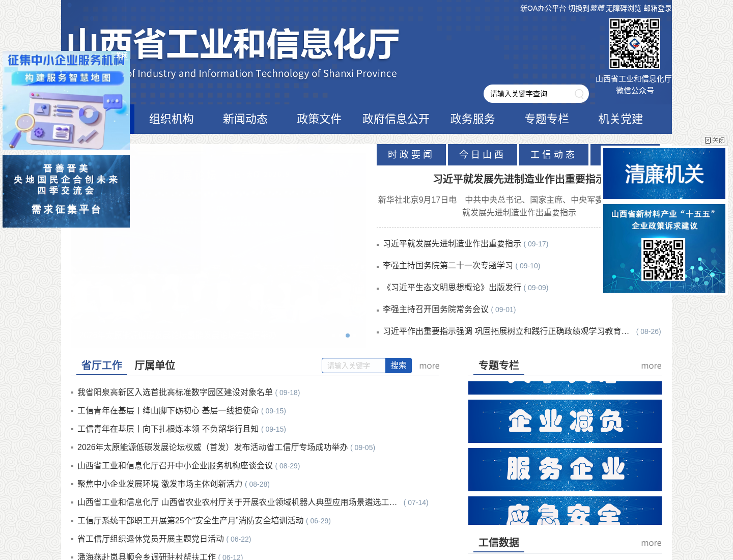This screenshot has width=733, height=560.
Task: Open article 省工信厅组织退休党员开展主题党日活动
Action: click(151, 539)
